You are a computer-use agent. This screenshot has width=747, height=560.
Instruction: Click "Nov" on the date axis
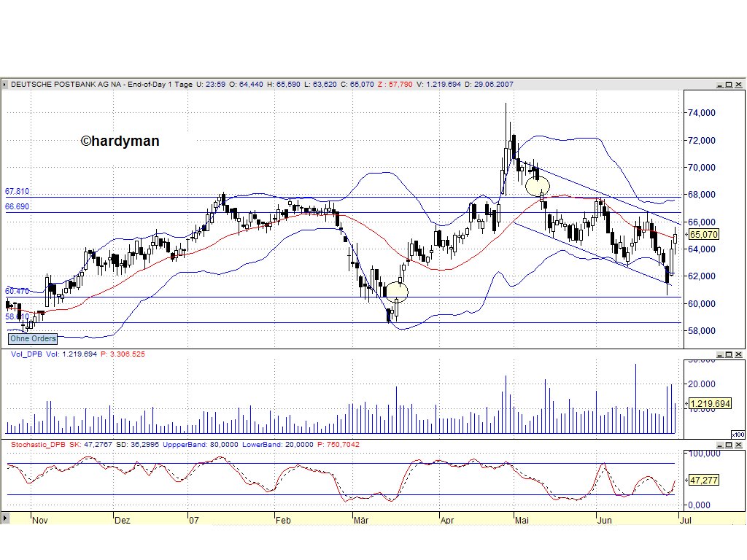pos(40,521)
